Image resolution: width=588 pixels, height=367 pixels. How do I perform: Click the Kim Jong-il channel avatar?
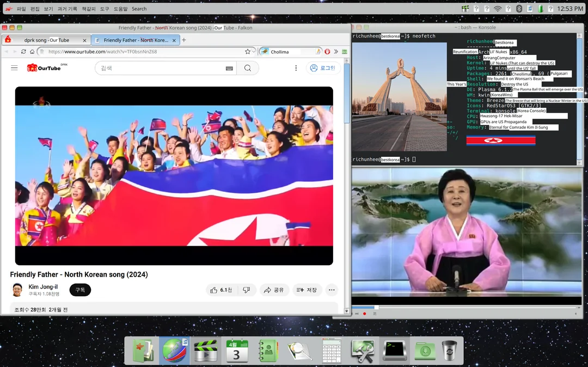tap(17, 290)
